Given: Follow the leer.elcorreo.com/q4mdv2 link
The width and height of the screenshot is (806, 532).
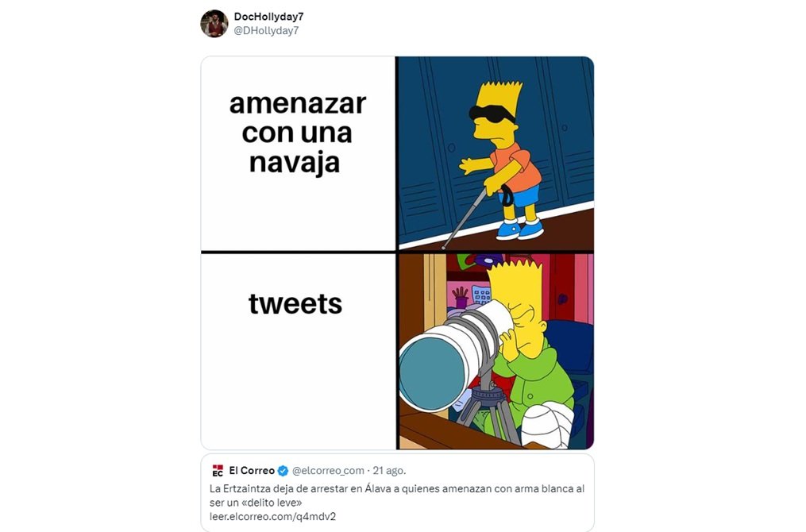Looking at the screenshot, I should tap(272, 517).
